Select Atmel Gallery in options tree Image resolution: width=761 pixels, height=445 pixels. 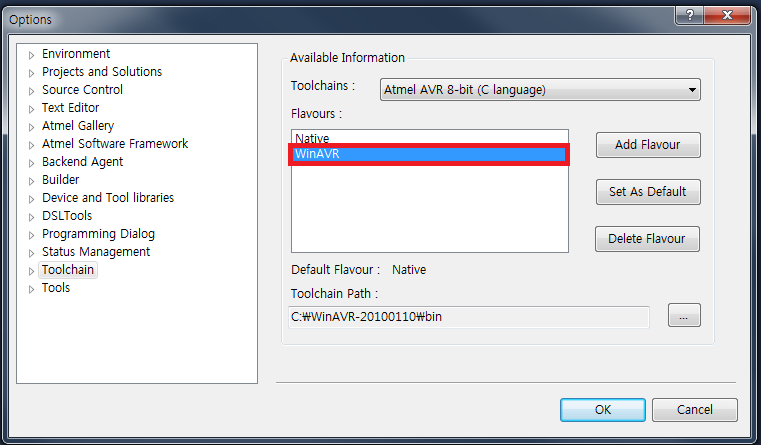[78, 126]
